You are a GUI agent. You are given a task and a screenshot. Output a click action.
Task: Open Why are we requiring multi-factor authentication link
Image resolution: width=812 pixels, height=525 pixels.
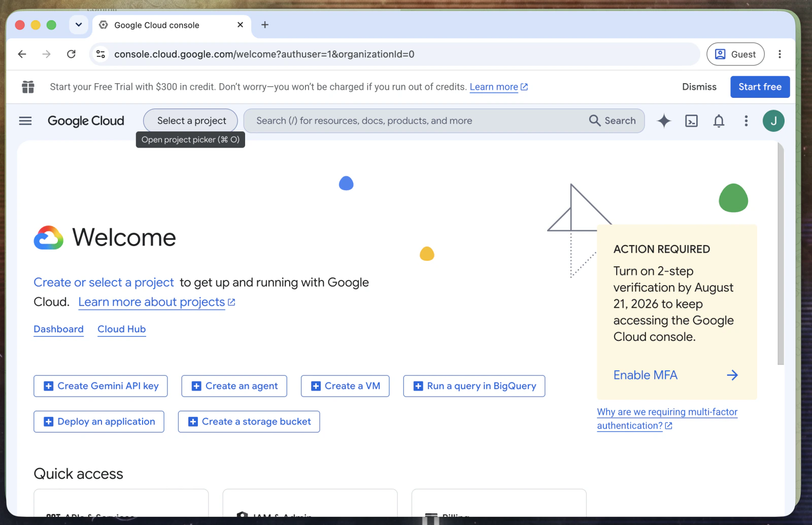tap(667, 419)
